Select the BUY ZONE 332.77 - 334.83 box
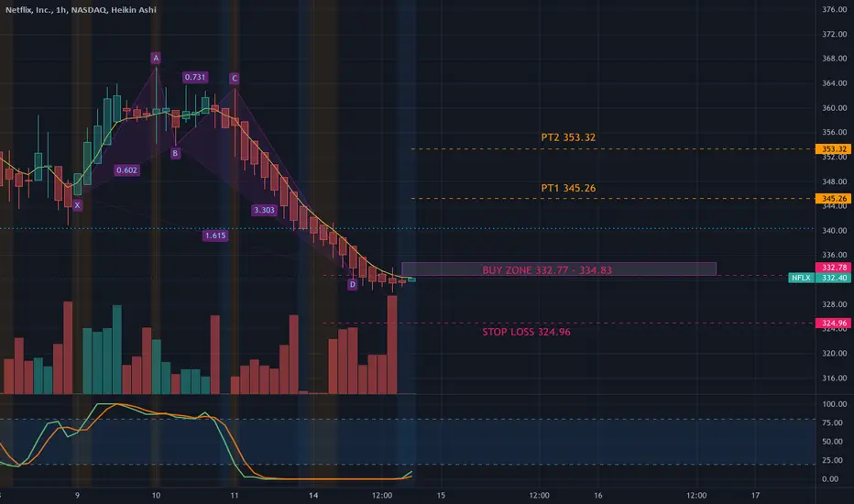Screen dimensions: 854x504 (559, 269)
